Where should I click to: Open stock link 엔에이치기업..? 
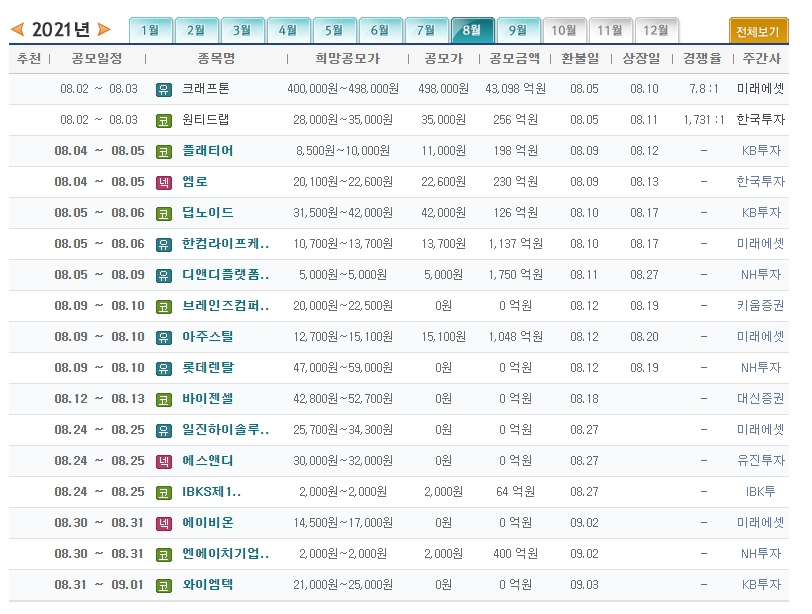(x=225, y=554)
